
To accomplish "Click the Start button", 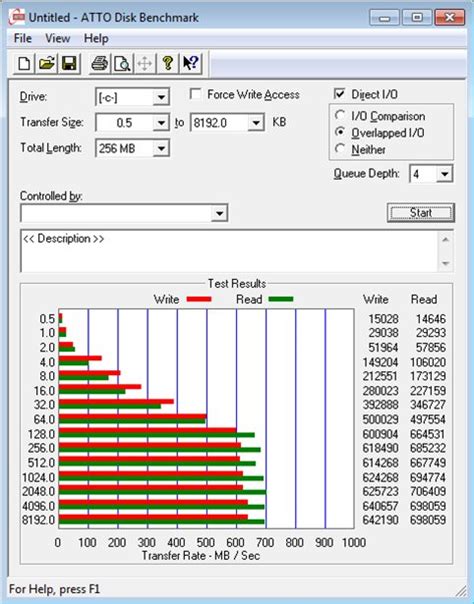I will coord(420,213).
